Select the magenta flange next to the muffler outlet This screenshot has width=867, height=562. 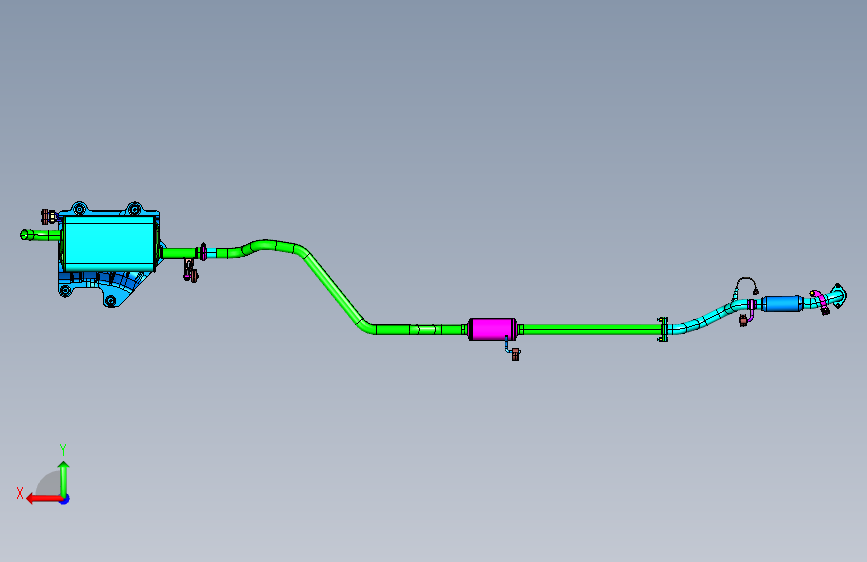pyautogui.click(x=203, y=252)
